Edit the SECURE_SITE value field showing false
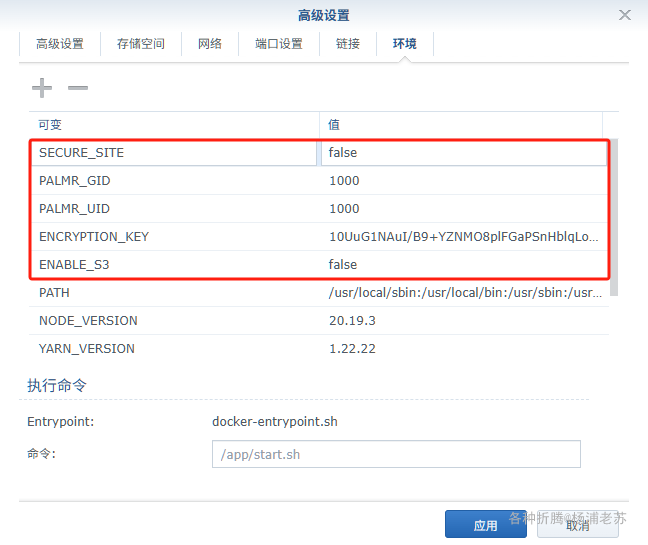 coord(464,153)
